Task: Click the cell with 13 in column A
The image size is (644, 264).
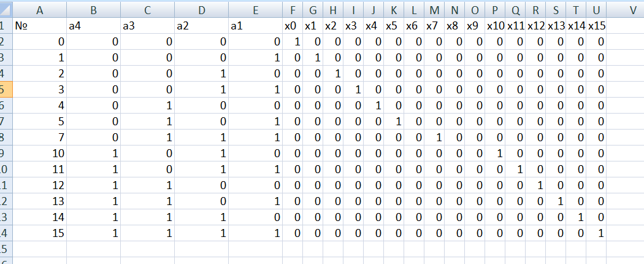Action: [39, 201]
